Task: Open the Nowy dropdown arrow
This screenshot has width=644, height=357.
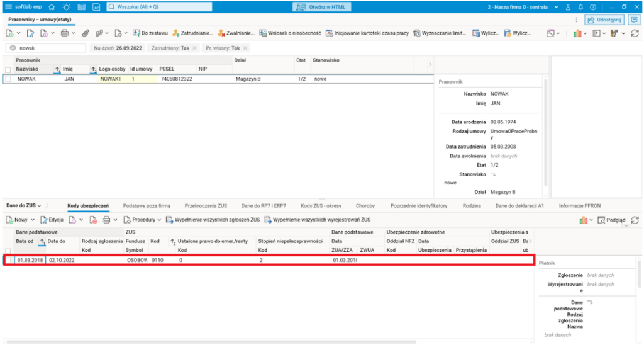Action: click(33, 220)
